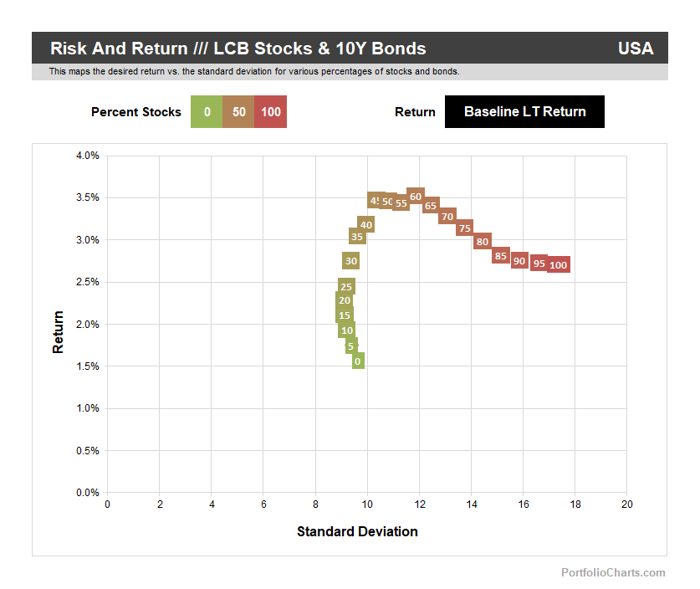
Task: Select the 70 data point marker
Action: (447, 217)
